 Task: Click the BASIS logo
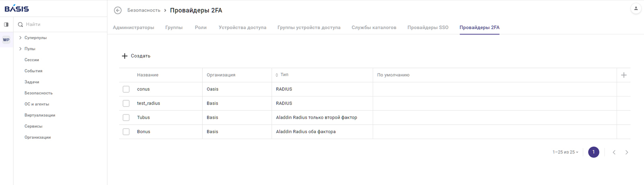coord(17,8)
